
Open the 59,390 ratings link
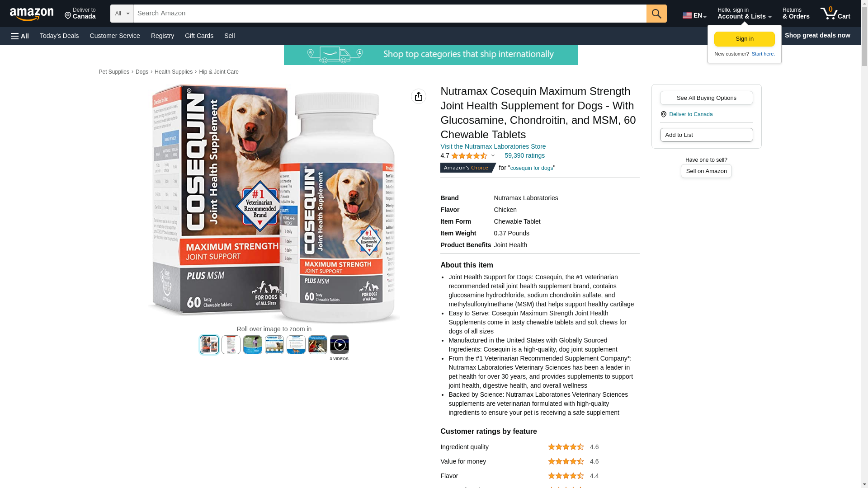pos(524,156)
